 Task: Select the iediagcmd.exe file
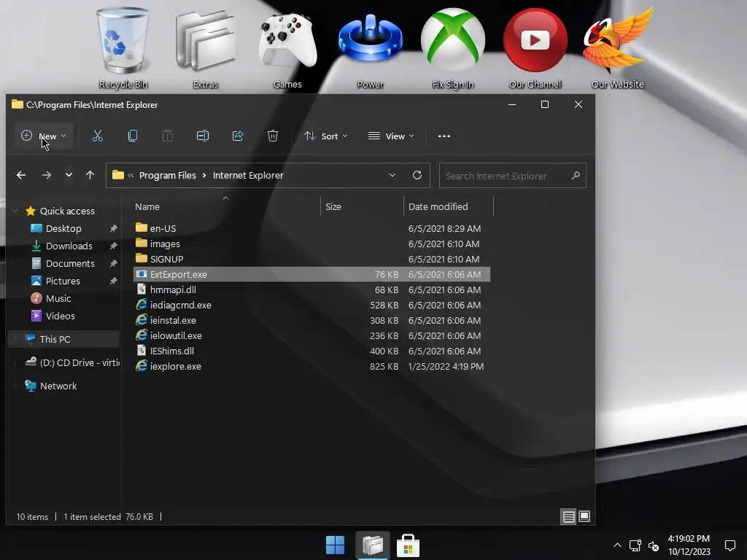coord(311,306)
